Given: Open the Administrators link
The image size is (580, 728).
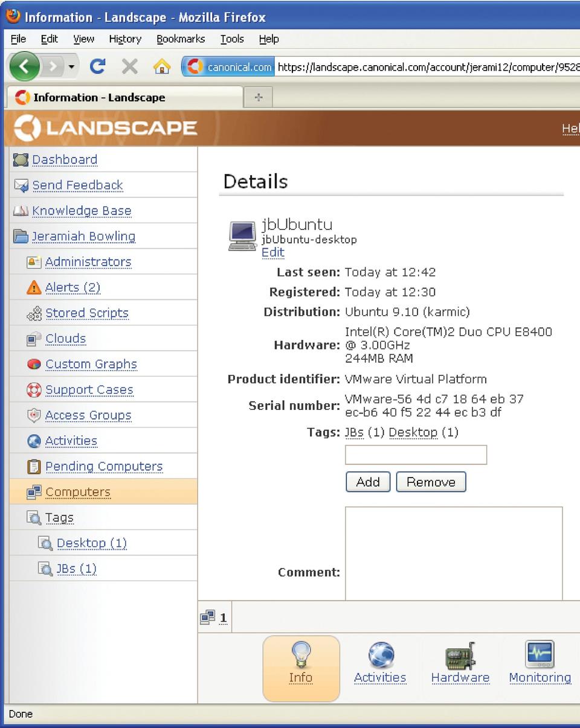Looking at the screenshot, I should coord(88,262).
